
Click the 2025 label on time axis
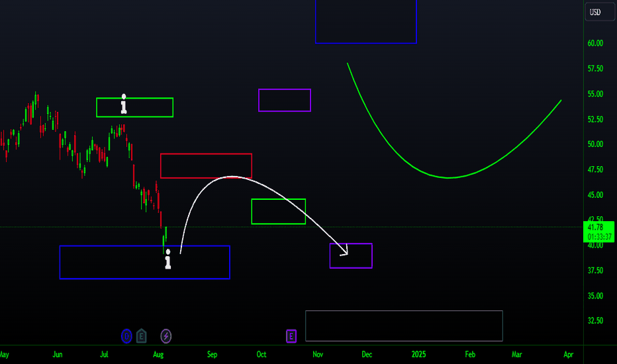tap(418, 355)
